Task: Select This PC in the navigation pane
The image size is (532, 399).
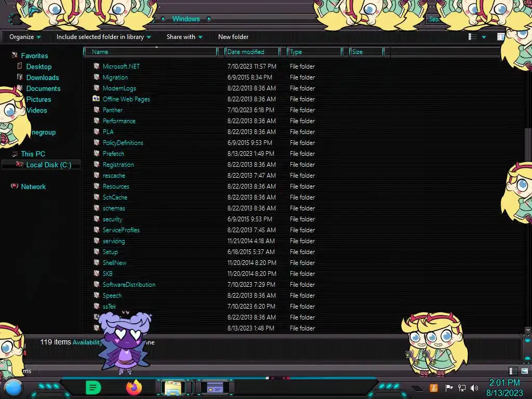Action: (x=33, y=154)
